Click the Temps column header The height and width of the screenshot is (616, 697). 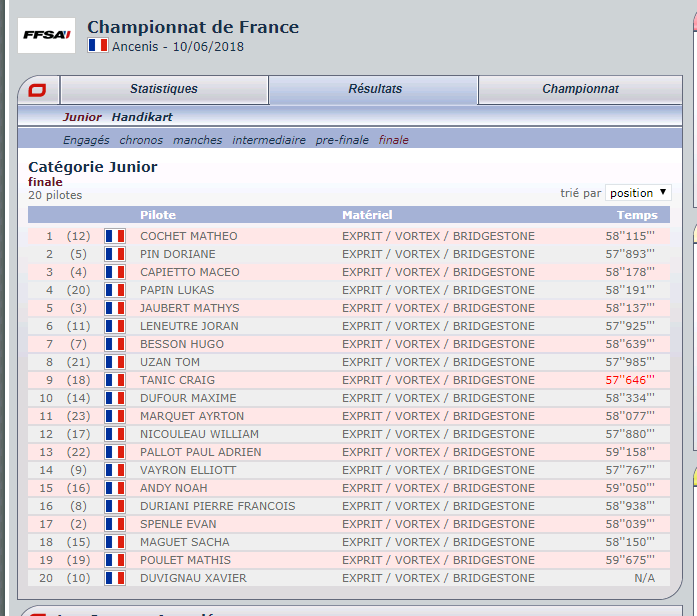tap(637, 215)
